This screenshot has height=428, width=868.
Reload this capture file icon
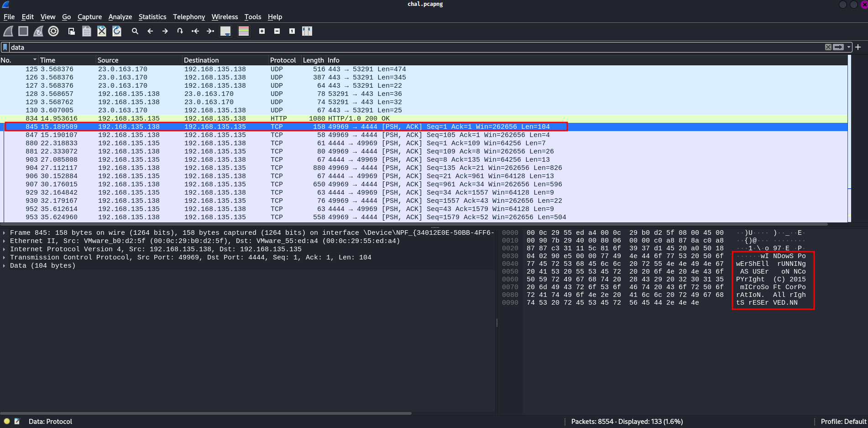pos(117,31)
